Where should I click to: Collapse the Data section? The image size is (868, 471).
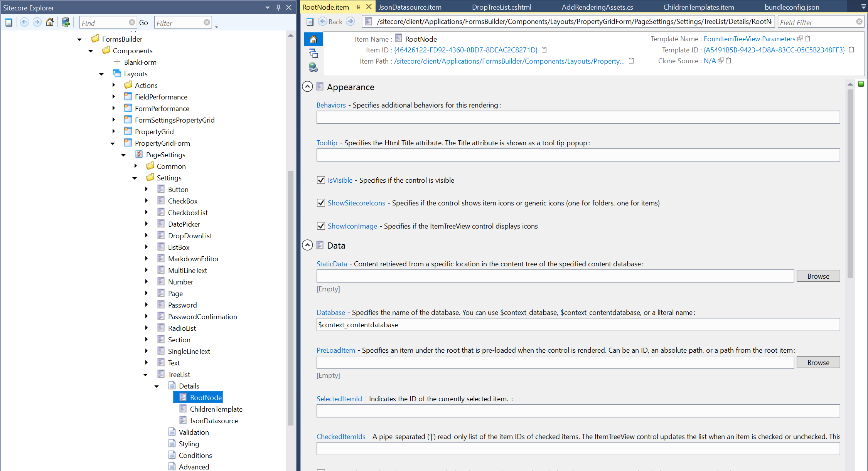click(x=307, y=245)
